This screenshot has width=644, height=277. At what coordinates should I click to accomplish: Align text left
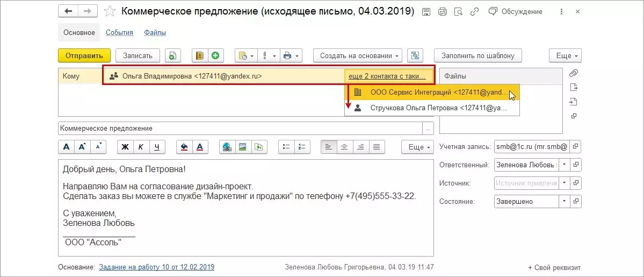click(329, 147)
